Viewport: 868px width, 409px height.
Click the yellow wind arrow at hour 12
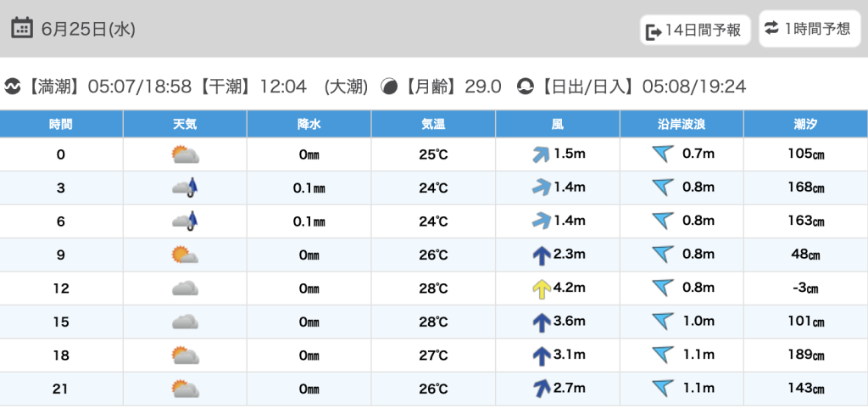pos(540,289)
